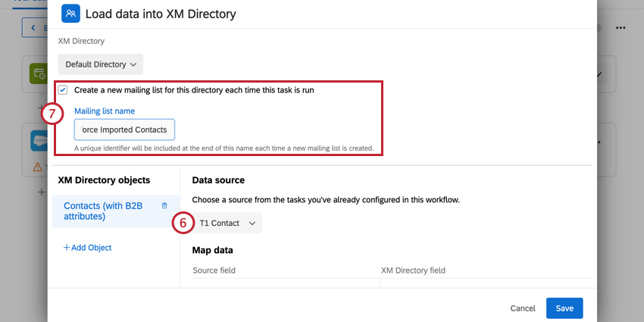The image size is (644, 322).
Task: Click the Mailing list name label
Action: (x=105, y=111)
